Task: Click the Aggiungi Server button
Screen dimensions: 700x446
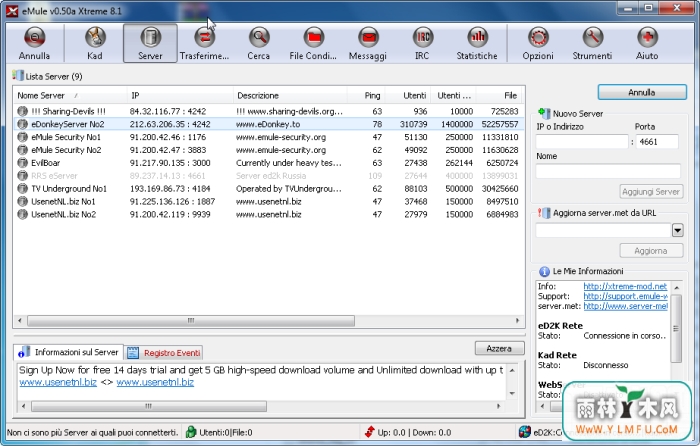Action: pos(651,192)
